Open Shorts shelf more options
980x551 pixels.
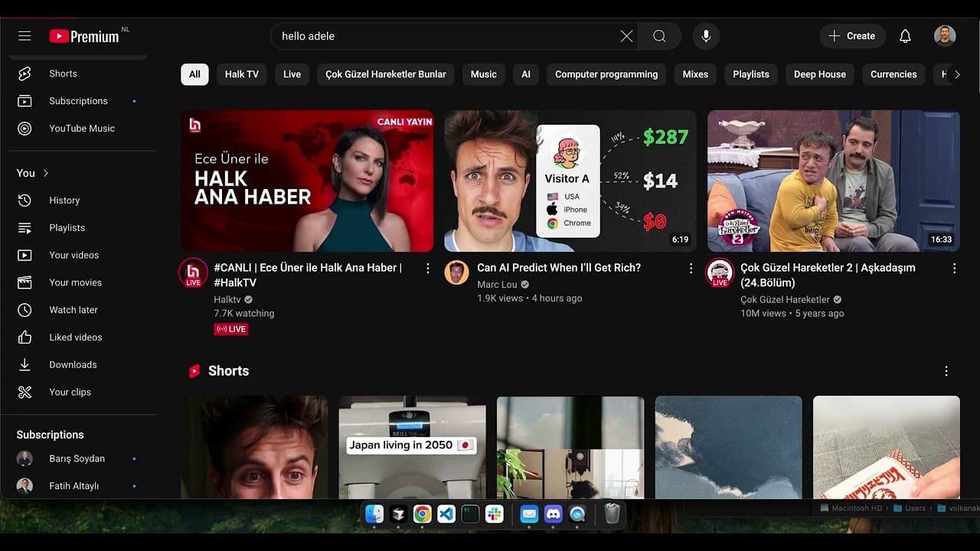click(x=946, y=371)
